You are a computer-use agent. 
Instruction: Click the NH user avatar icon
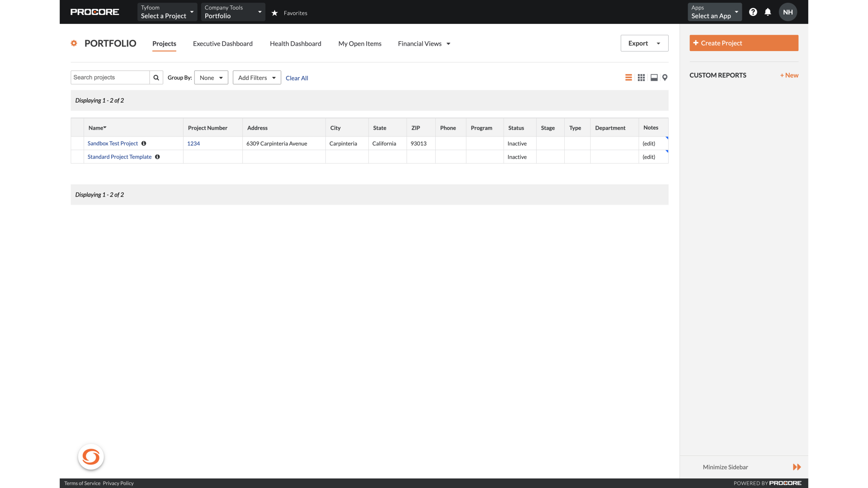(x=788, y=12)
